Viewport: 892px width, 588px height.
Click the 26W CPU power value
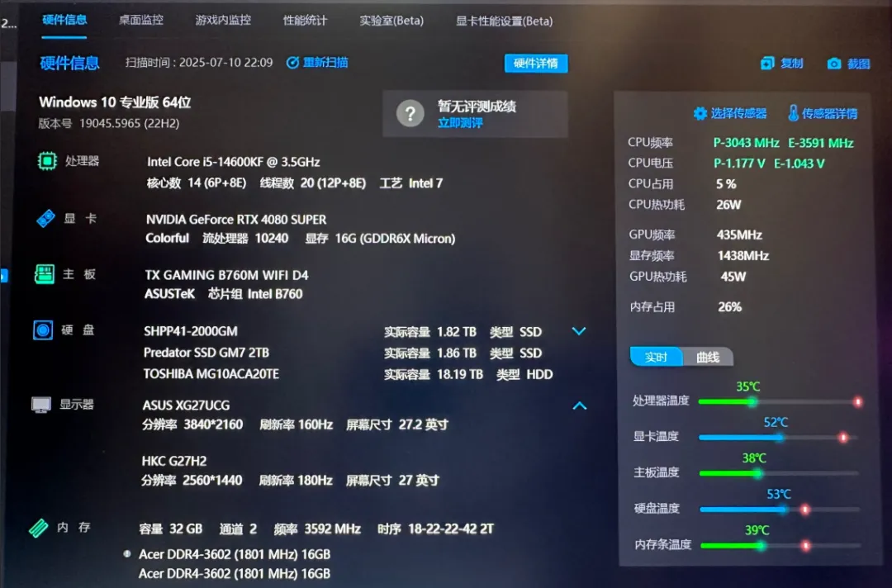728,205
